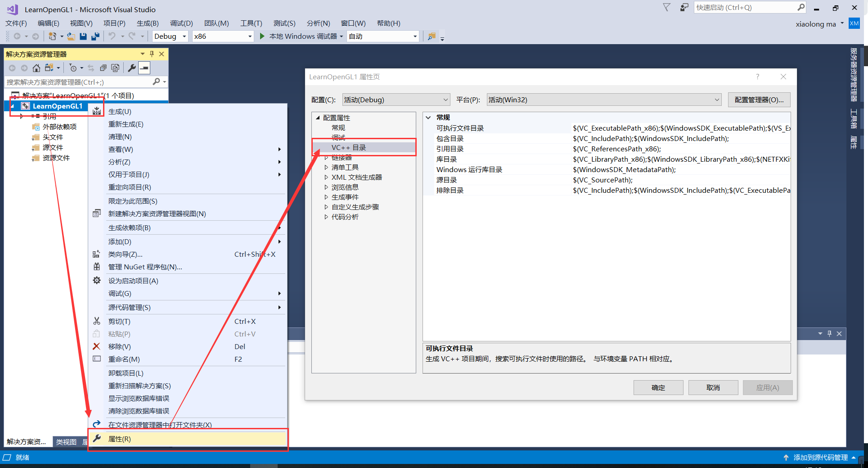Viewport: 868px width, 468px height.
Task: Click the Find in Files toolbar icon
Action: [x=432, y=36]
